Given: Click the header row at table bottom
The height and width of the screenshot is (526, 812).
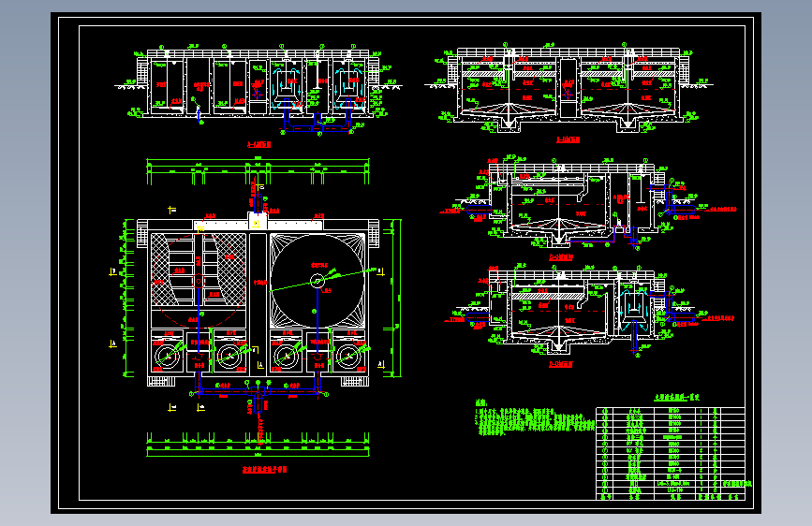Looking at the screenshot, I should (x=671, y=497).
